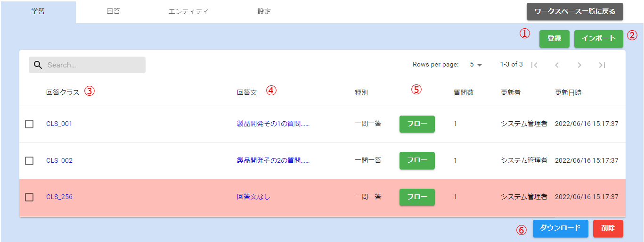644x242 pixels.
Task: Go to first page of results
Action: [x=534, y=65]
